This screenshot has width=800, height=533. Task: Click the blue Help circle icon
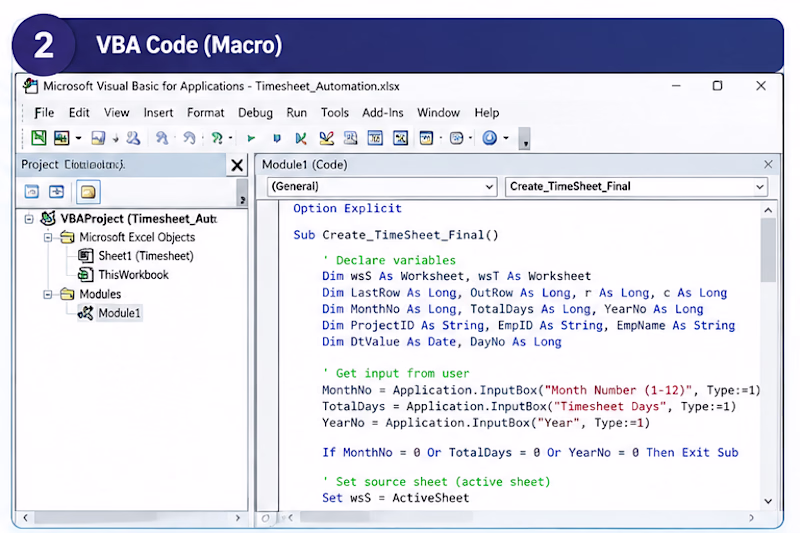pos(489,138)
